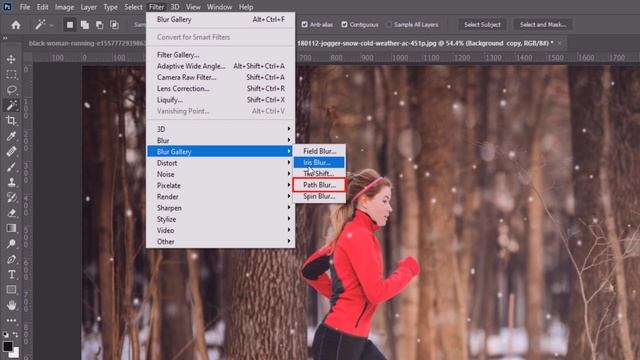This screenshot has height=360, width=640.
Task: Choose Iris Blur from the submenu
Action: tap(319, 162)
